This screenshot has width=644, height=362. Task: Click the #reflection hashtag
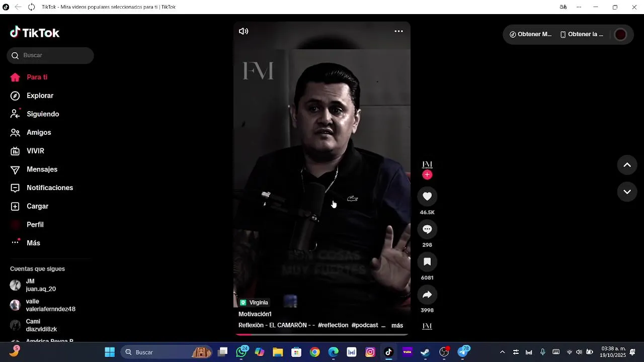coord(333,325)
